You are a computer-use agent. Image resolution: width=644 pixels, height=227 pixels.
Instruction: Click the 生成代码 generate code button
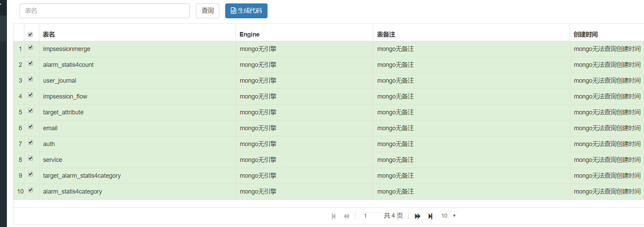point(246,11)
